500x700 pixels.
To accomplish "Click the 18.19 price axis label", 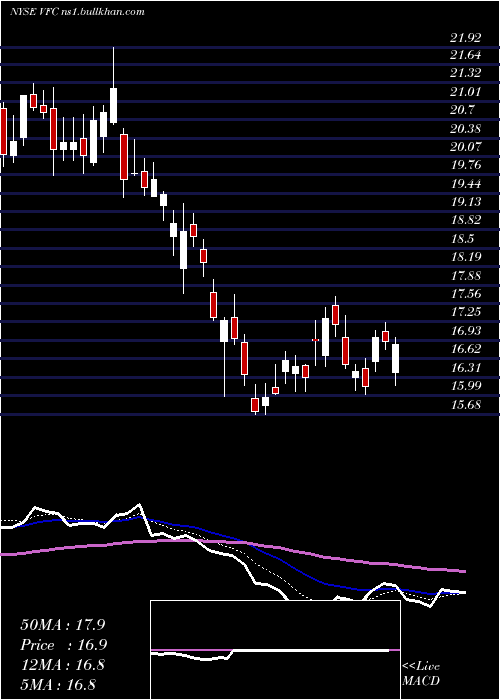I will pos(466,258).
